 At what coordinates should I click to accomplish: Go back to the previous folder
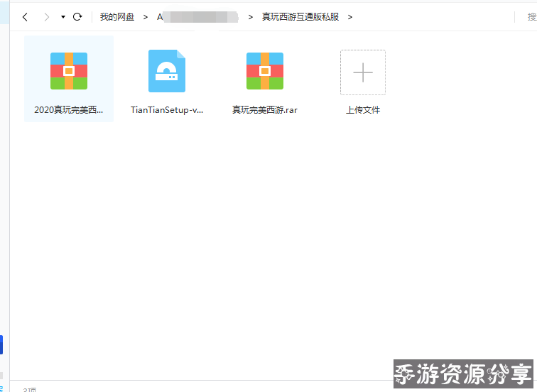26,16
